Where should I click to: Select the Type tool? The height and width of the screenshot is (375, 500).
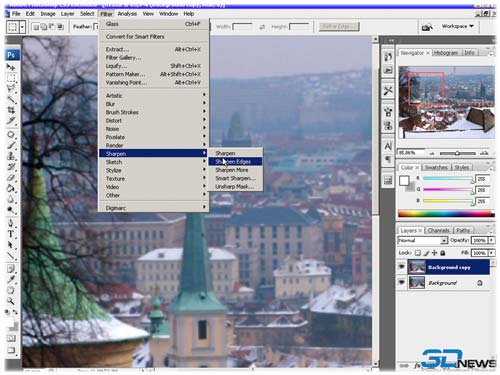click(x=11, y=234)
